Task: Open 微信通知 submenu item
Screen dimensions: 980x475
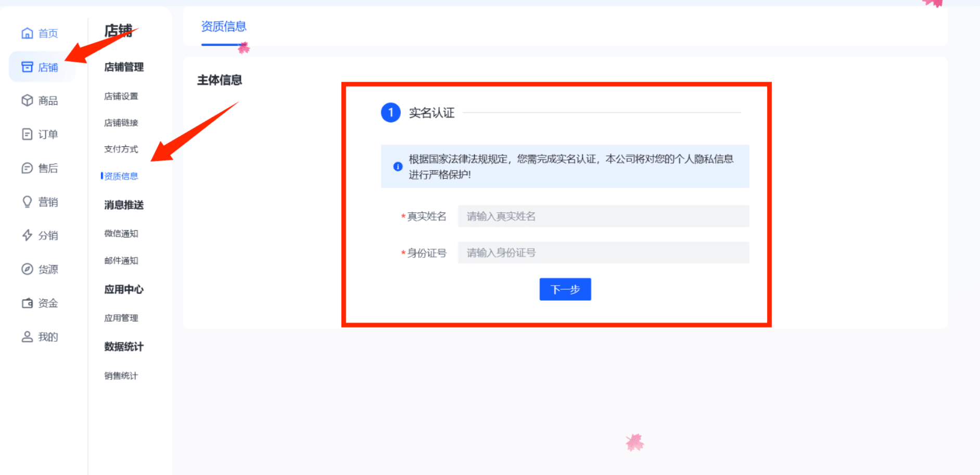Action: coord(121,234)
